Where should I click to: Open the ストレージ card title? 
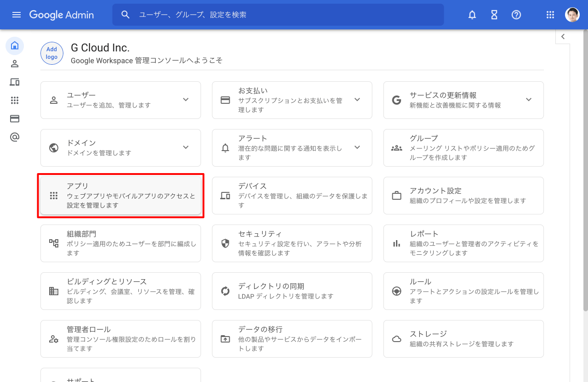pos(428,334)
